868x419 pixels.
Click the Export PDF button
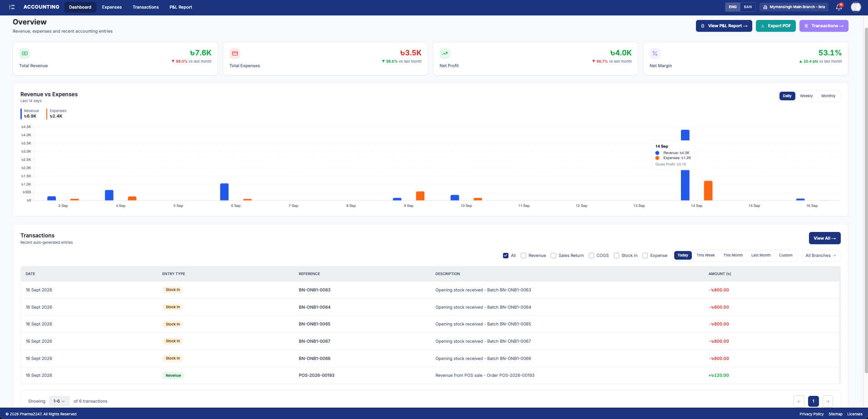(x=776, y=26)
